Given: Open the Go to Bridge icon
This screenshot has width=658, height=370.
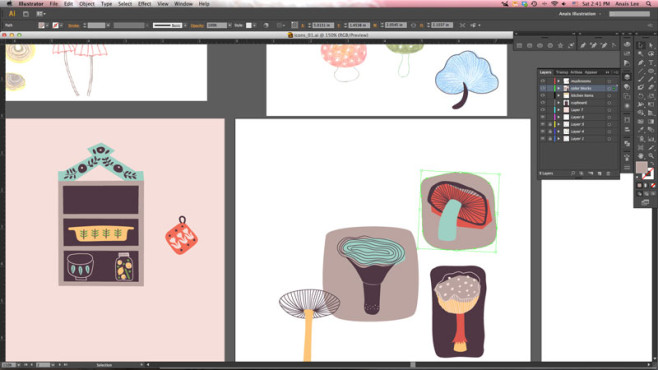Looking at the screenshot, I should [x=26, y=14].
